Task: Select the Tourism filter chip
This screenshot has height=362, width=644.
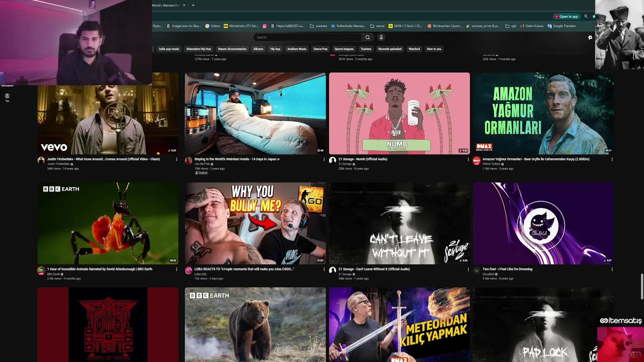Action: [366, 49]
